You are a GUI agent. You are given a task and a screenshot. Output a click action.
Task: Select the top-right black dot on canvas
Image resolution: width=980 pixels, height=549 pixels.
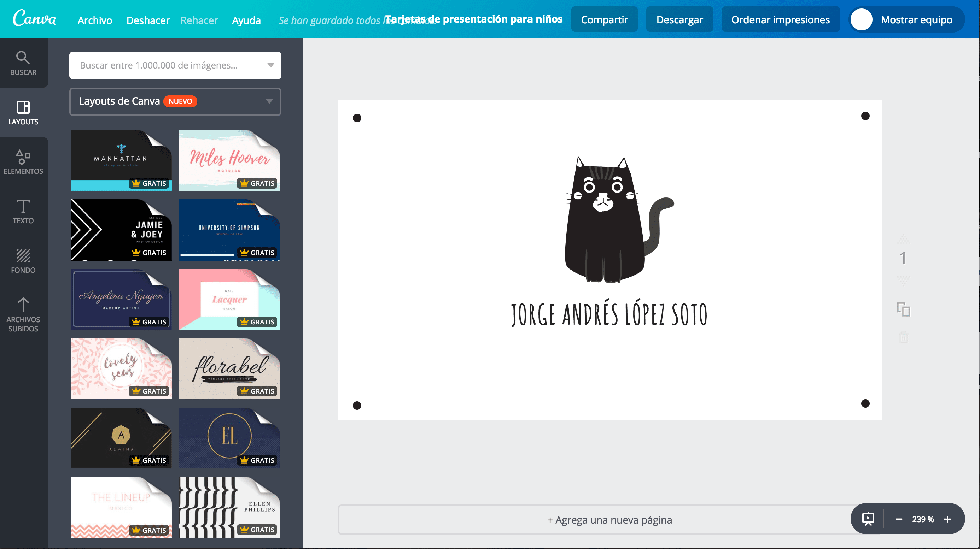[x=865, y=116]
